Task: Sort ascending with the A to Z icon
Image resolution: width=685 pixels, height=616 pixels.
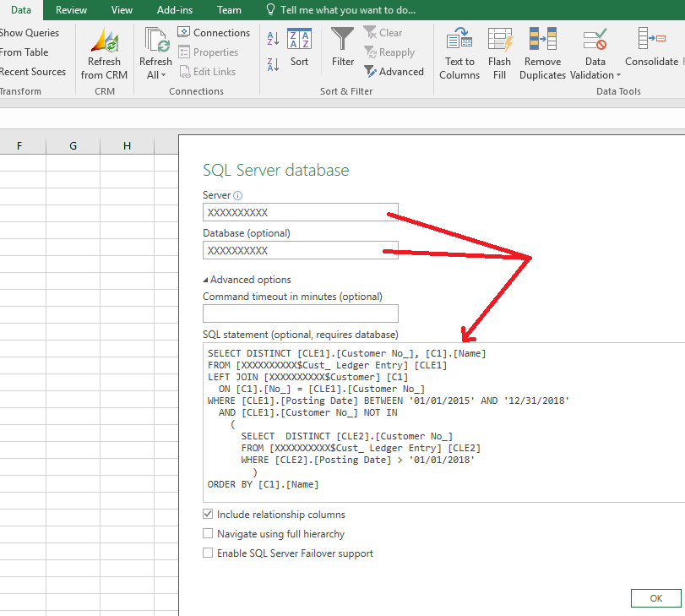Action: 273,39
